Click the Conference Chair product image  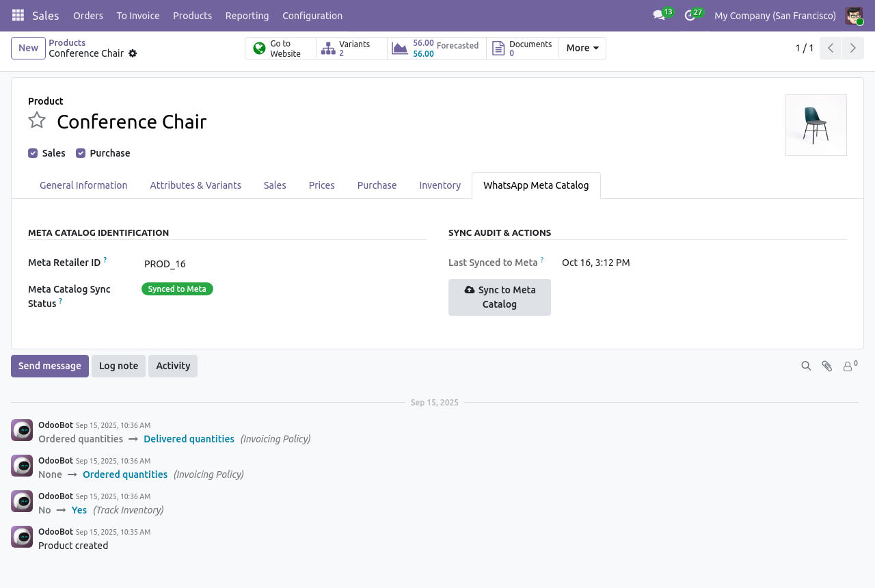coord(816,125)
